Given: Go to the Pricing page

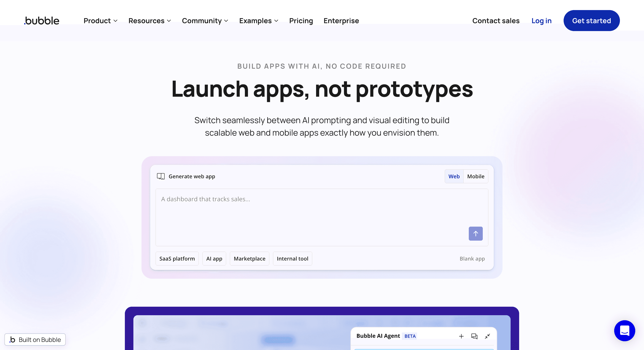Looking at the screenshot, I should (x=301, y=21).
